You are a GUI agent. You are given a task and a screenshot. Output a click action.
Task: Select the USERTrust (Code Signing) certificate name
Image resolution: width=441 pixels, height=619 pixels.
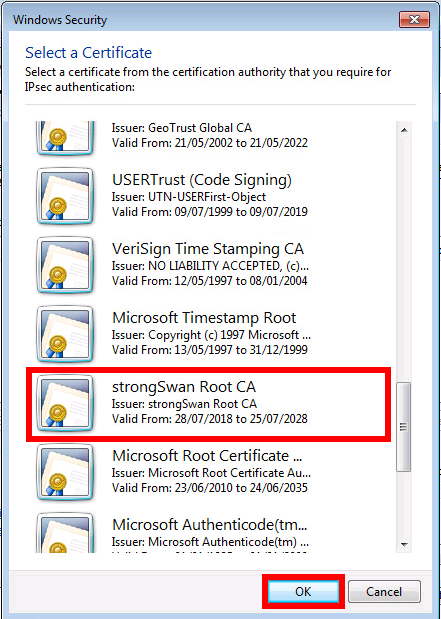pyautogui.click(x=202, y=180)
